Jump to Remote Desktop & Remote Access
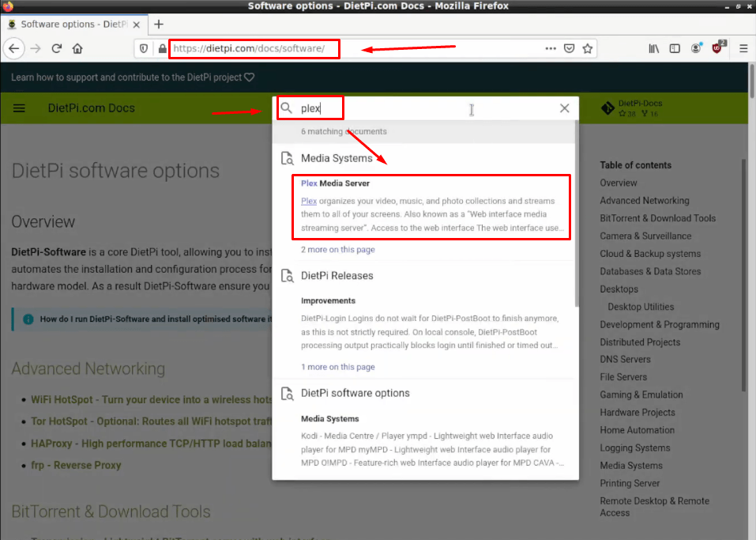 pyautogui.click(x=654, y=507)
